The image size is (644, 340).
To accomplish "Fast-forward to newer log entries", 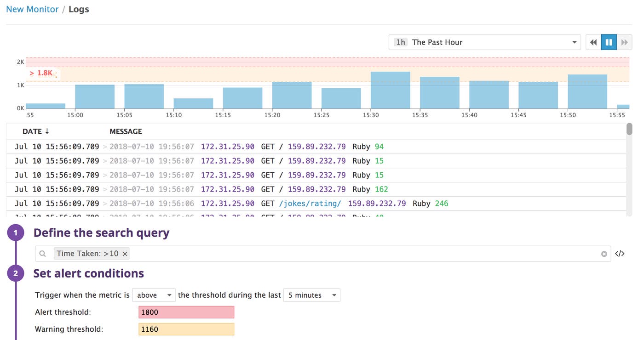I will 625,42.
